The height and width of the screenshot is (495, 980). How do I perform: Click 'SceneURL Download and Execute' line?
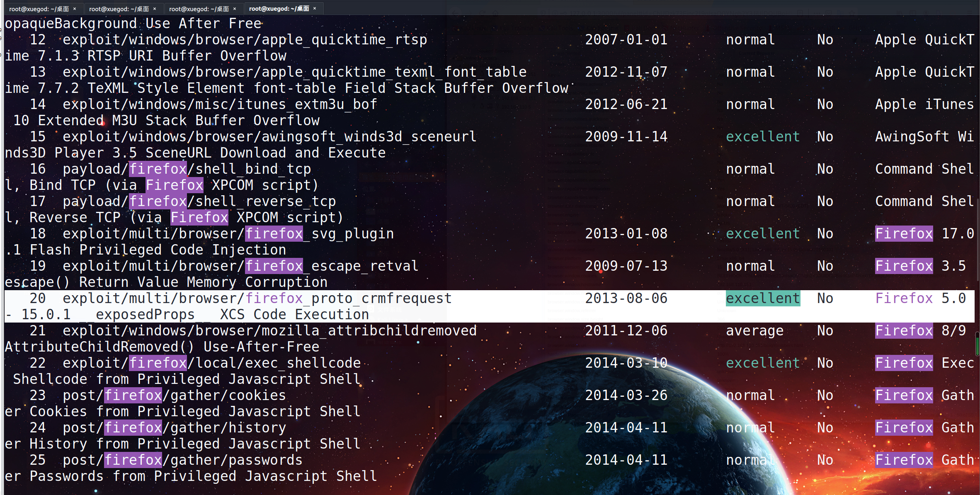[x=195, y=153]
